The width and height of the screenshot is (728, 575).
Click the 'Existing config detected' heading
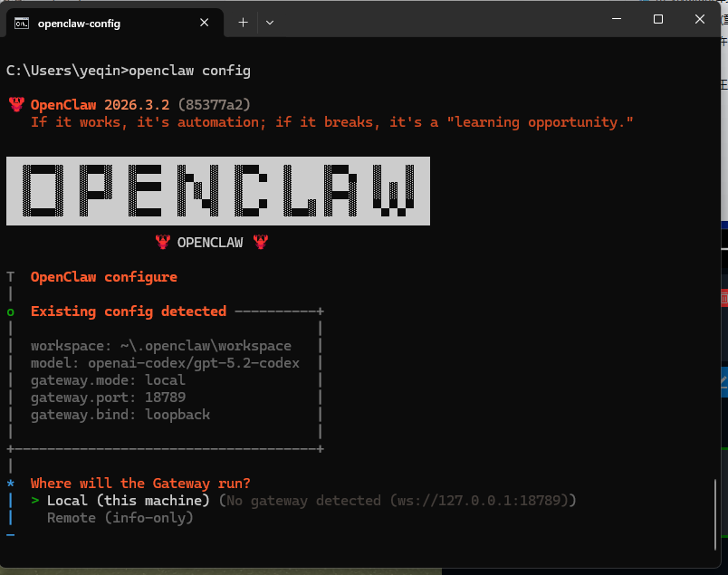[129, 311]
